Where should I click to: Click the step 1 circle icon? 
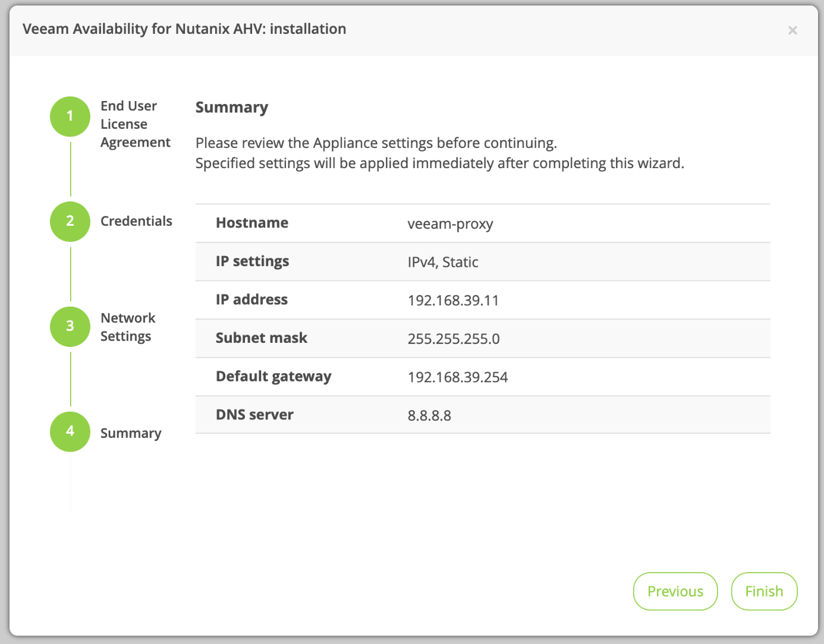tap(70, 116)
